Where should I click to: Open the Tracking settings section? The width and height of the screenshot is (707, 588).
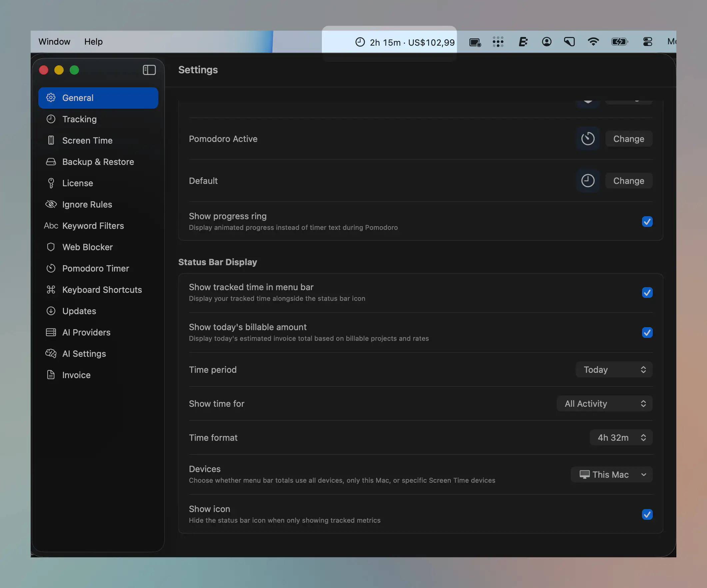[x=98, y=119]
